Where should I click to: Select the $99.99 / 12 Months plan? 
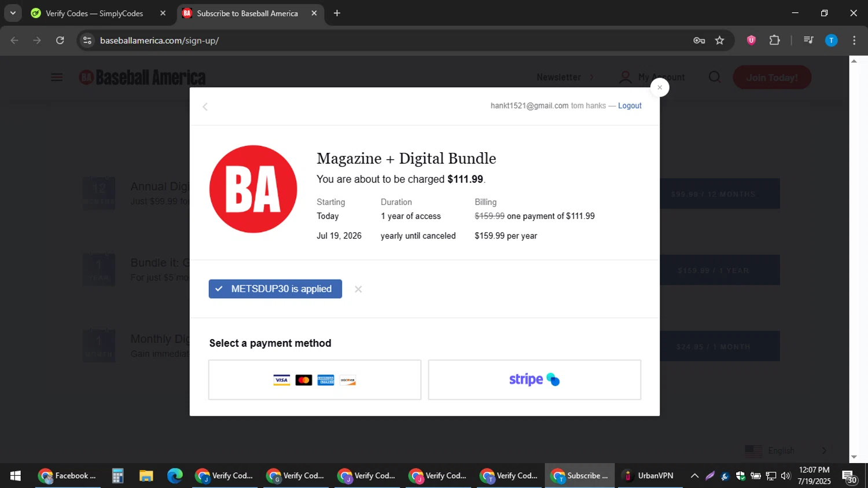point(713,194)
